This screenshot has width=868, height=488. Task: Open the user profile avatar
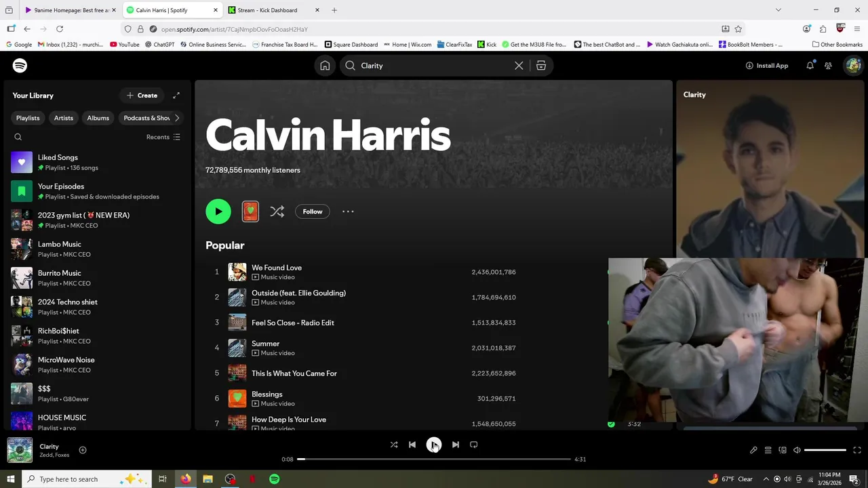point(852,66)
